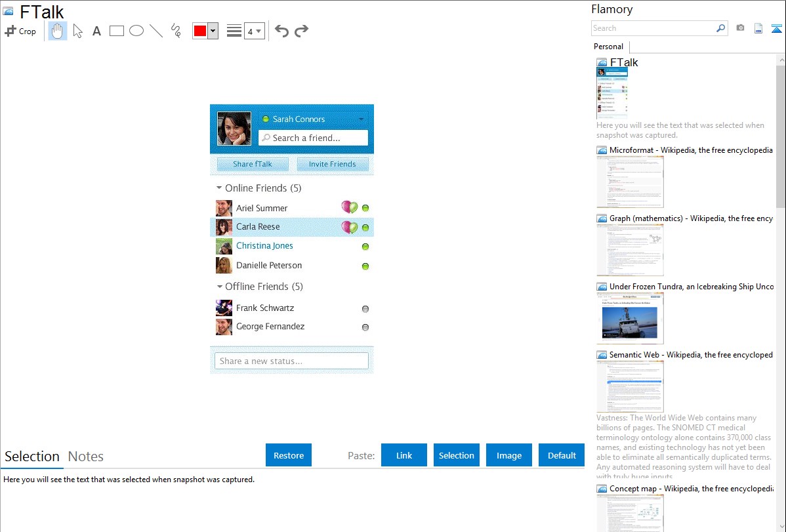Screen dimensions: 786x532
Task: Open the Selection tab
Action: pos(32,457)
